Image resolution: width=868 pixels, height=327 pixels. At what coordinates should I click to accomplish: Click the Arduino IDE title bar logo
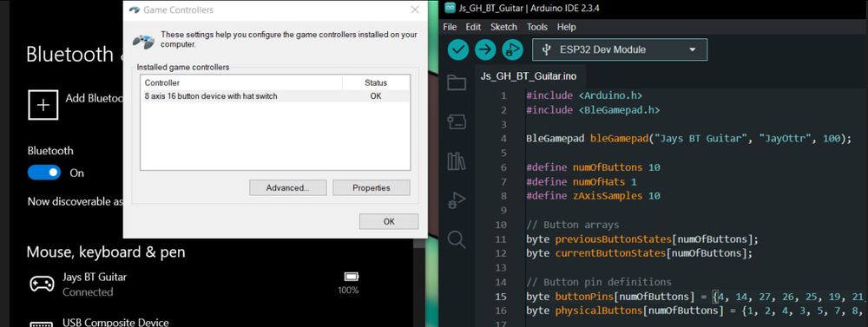[x=449, y=9]
